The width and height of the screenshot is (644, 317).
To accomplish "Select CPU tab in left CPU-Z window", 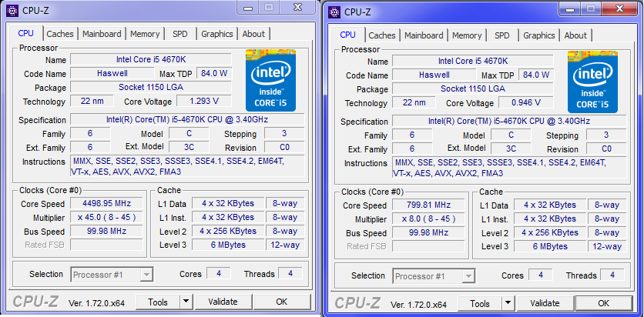I will point(26,33).
